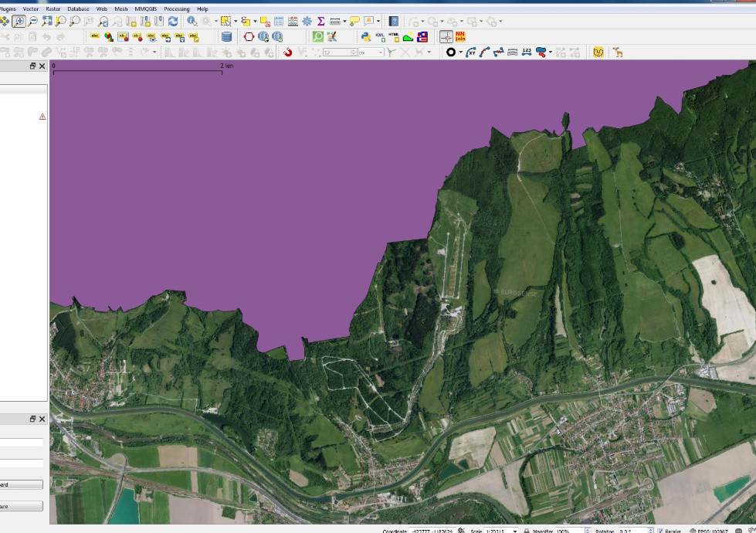Click the Zoom Out tool
The height and width of the screenshot is (533, 756).
tap(32, 22)
